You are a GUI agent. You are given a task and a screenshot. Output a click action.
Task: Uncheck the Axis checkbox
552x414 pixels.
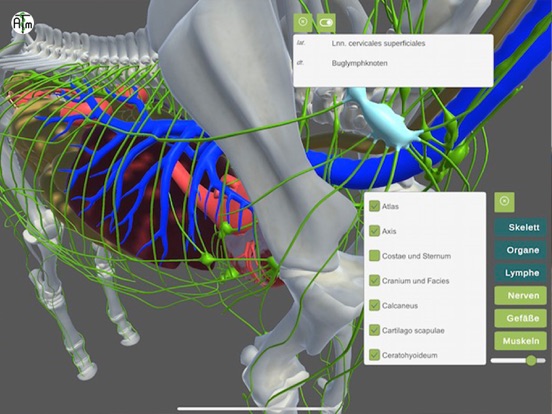click(374, 231)
